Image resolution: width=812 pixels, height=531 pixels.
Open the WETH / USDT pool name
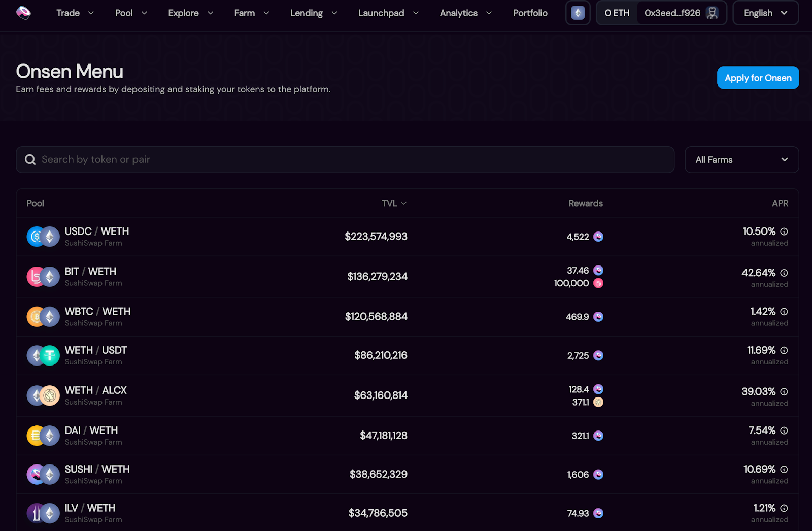pyautogui.click(x=96, y=350)
